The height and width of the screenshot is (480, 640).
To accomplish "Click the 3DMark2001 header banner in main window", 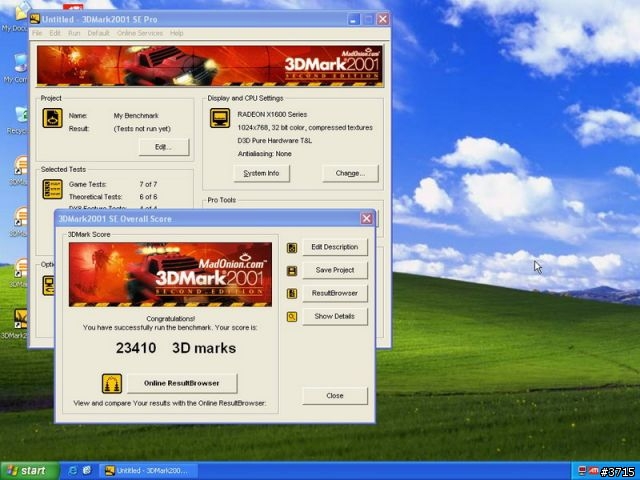I will [210, 66].
